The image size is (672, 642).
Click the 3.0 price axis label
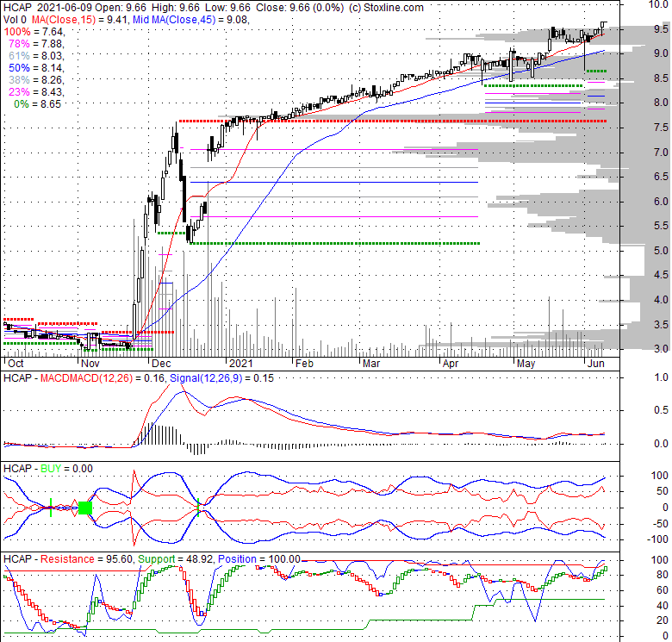[x=661, y=349]
